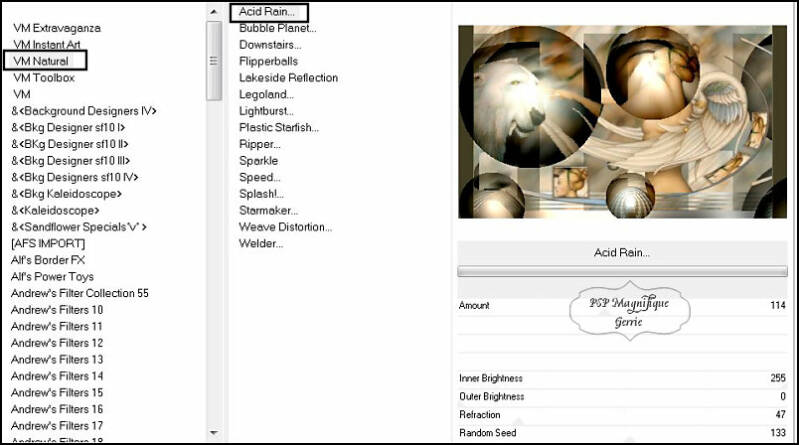Viewport: 799px width, 445px height.
Task: Select VM Toolbox category
Action: tap(44, 77)
